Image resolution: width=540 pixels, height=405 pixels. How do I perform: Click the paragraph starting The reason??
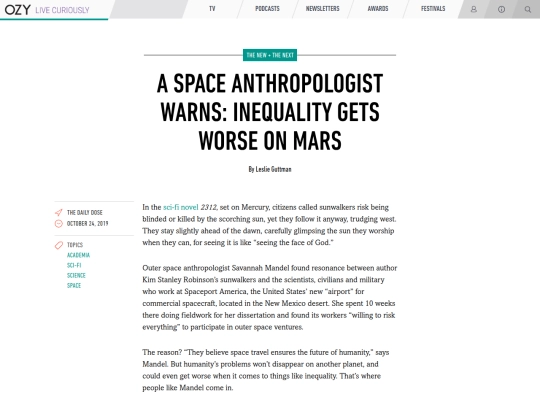click(x=266, y=370)
